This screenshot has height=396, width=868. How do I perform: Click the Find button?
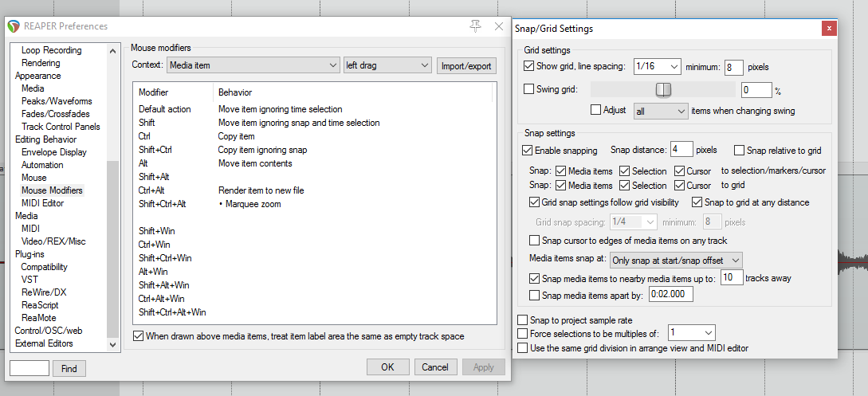[69, 369]
